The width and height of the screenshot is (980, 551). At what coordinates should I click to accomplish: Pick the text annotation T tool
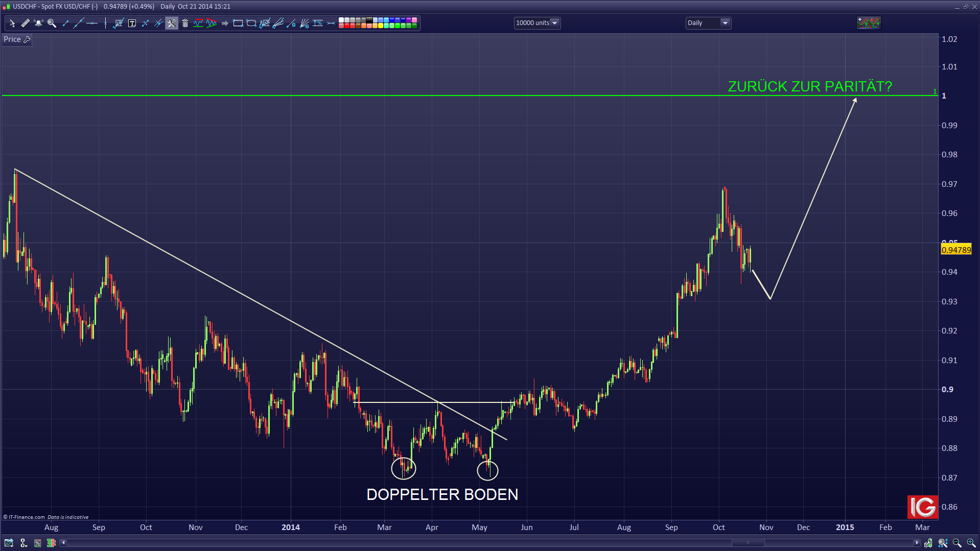pyautogui.click(x=132, y=23)
